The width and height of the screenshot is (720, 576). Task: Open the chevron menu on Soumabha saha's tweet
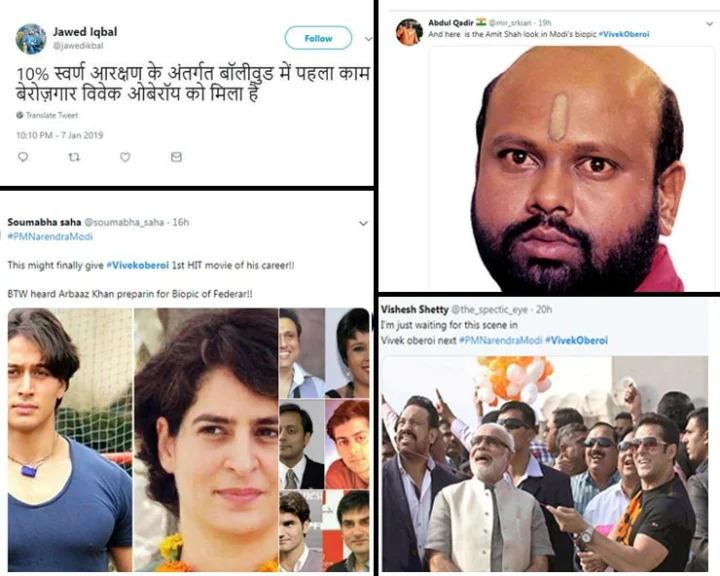click(363, 223)
